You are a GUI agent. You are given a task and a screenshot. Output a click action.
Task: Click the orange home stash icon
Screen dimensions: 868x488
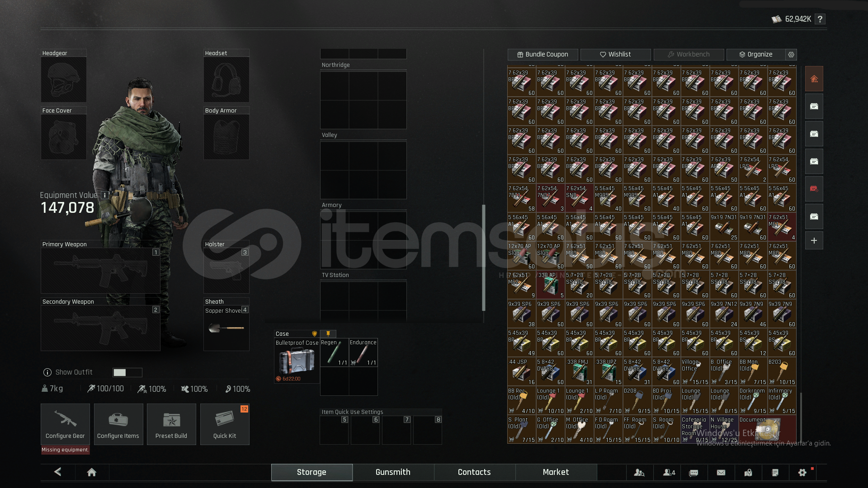point(814,79)
